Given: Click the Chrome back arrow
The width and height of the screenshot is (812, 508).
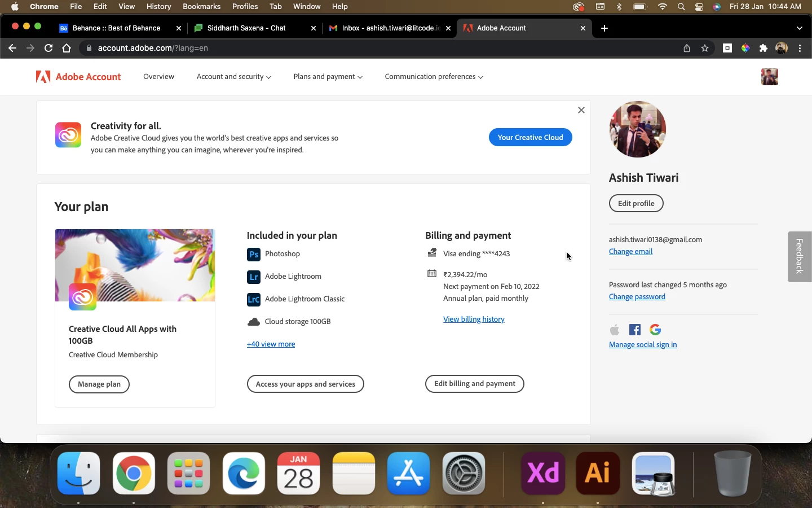Looking at the screenshot, I should [x=12, y=48].
